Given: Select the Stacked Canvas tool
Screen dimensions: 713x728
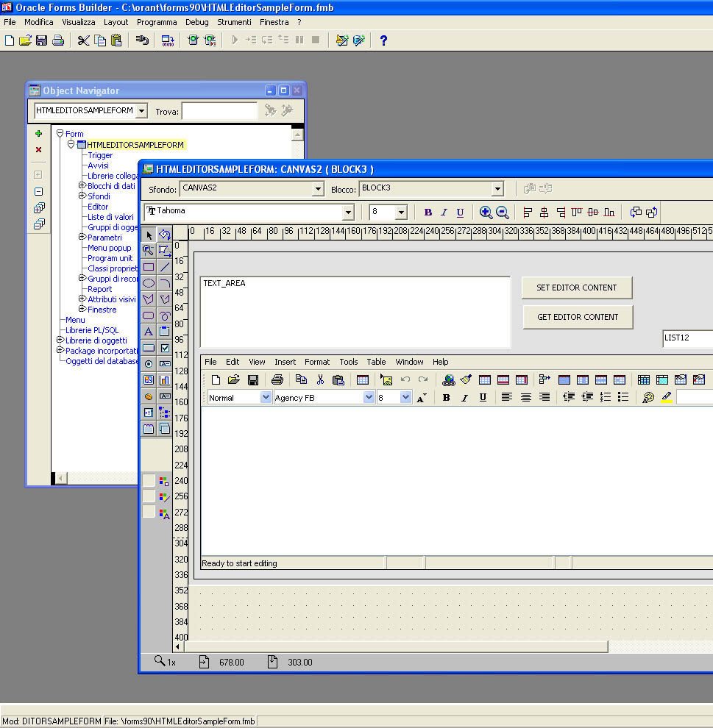Looking at the screenshot, I should [164, 429].
